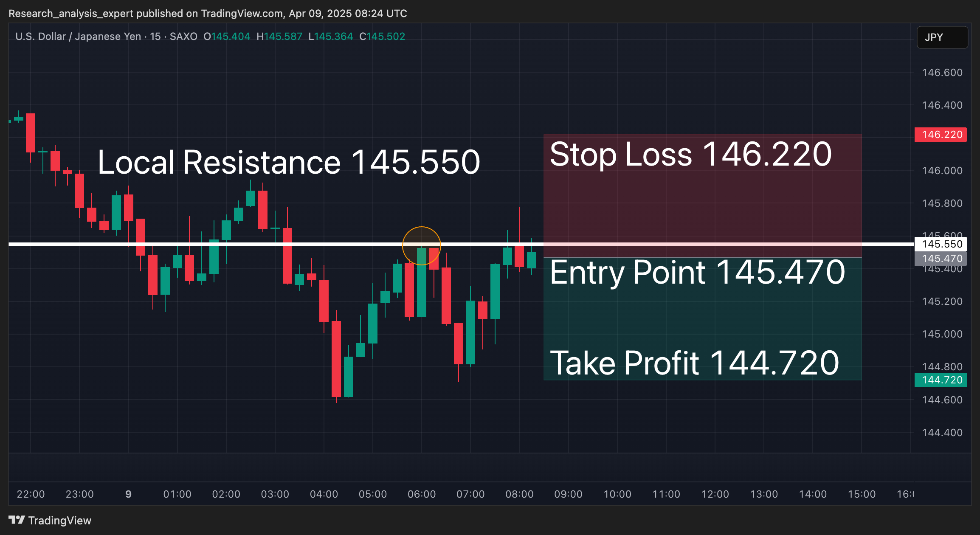Click the Entry Point 145.470 text label
The width and height of the screenshot is (980, 535).
point(697,273)
